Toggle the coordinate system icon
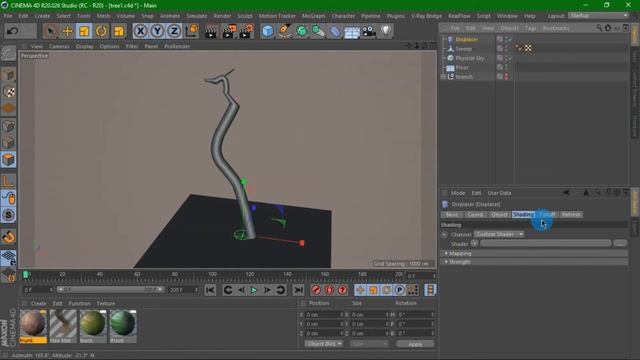Viewport: 640px width, 360px height. pyautogui.click(x=191, y=31)
